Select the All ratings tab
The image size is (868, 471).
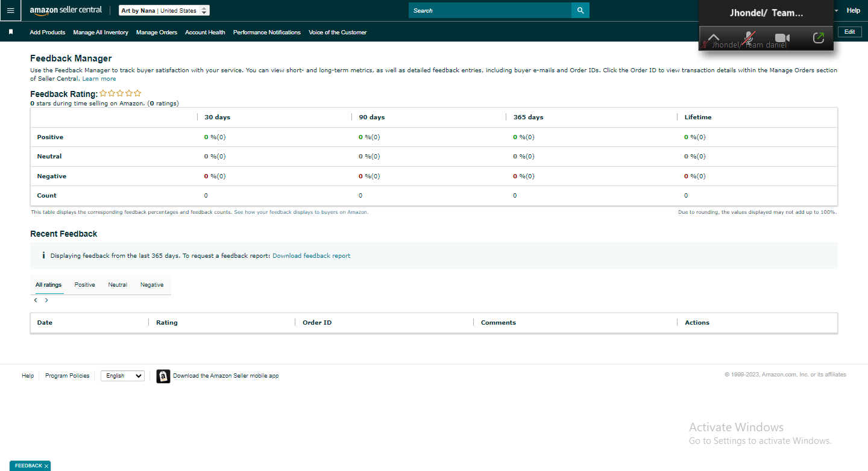point(48,285)
